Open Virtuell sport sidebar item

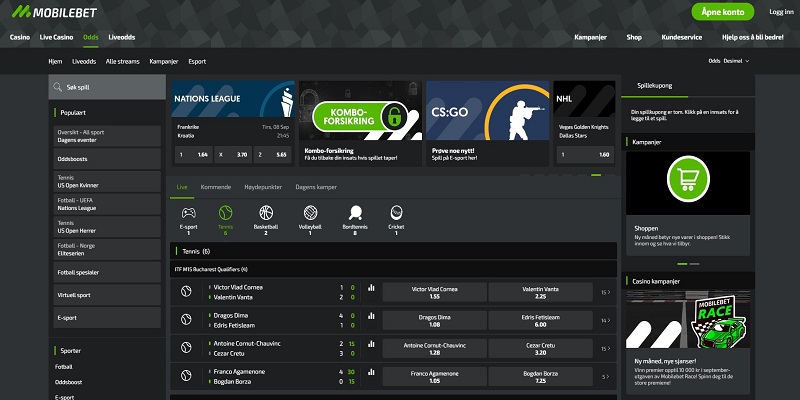107,295
